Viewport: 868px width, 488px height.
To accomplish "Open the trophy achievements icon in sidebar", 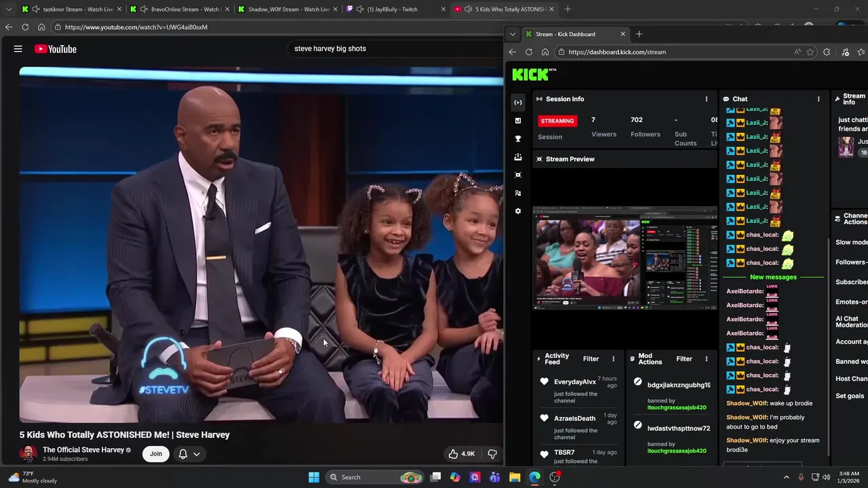I will click(518, 139).
